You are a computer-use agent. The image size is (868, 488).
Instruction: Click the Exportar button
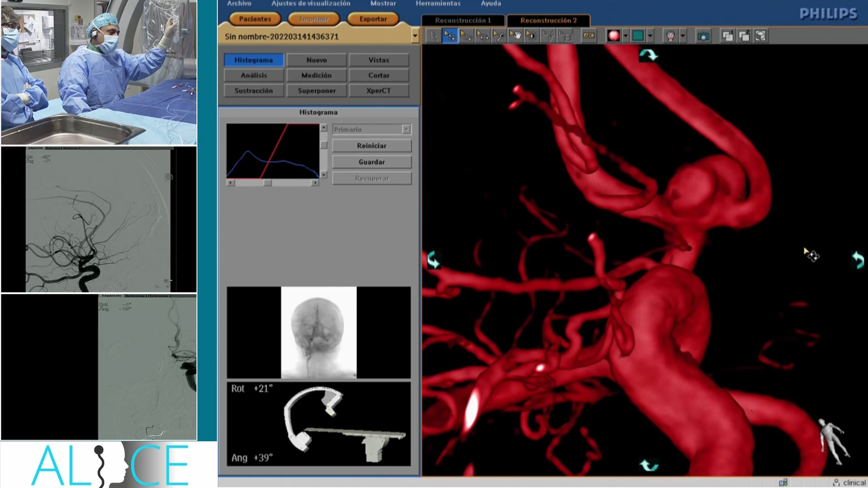coord(373,19)
